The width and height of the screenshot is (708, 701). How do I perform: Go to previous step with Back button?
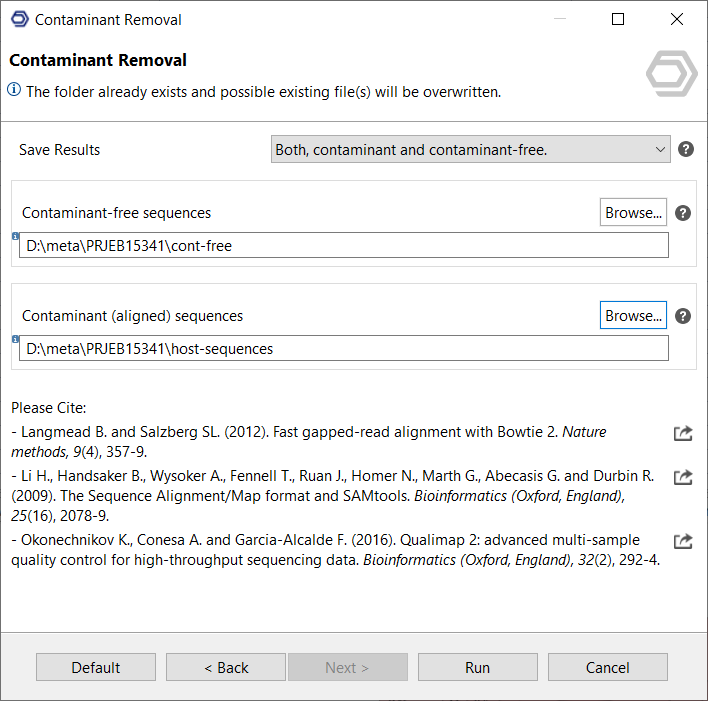tap(226, 667)
